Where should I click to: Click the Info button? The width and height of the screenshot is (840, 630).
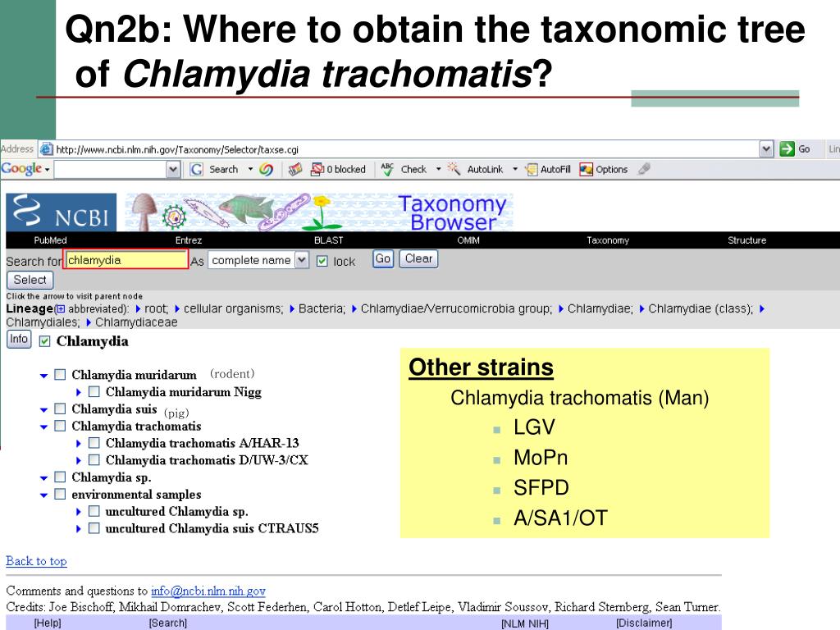click(x=19, y=339)
